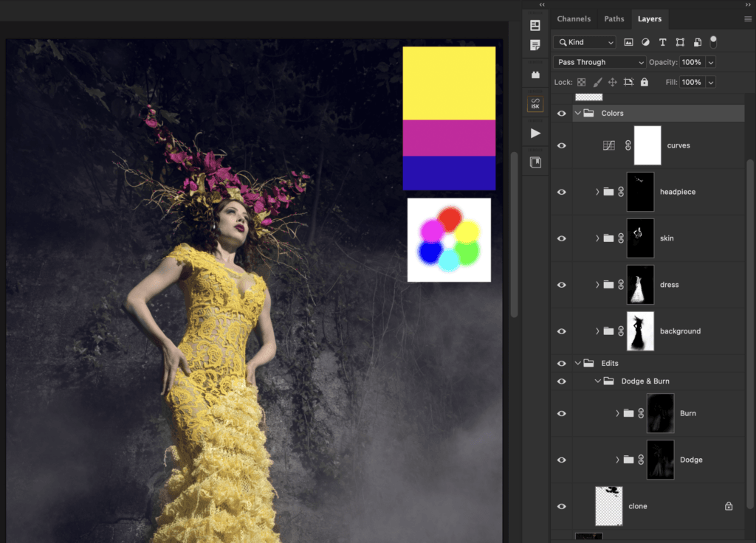The image size is (756, 543).
Task: Toggle the layer filtering on/off switch
Action: [x=713, y=42]
